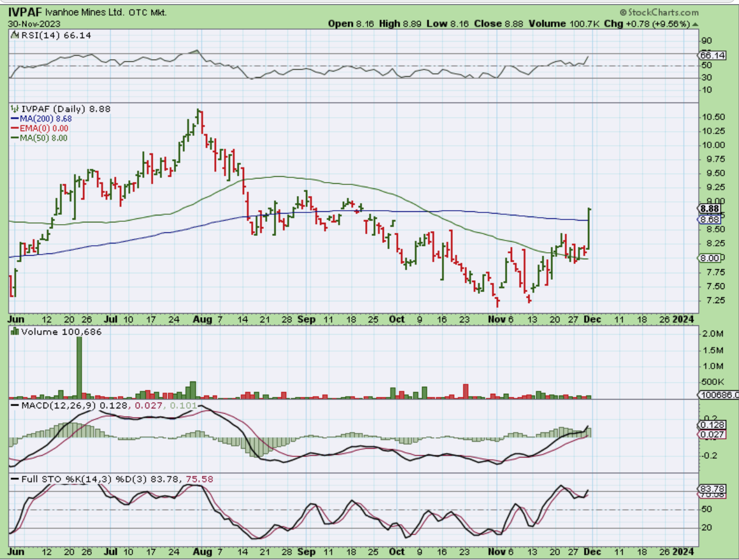Click the bar-chart icon beside Volume label
Viewport: 739px width, 560px height.
(15, 332)
